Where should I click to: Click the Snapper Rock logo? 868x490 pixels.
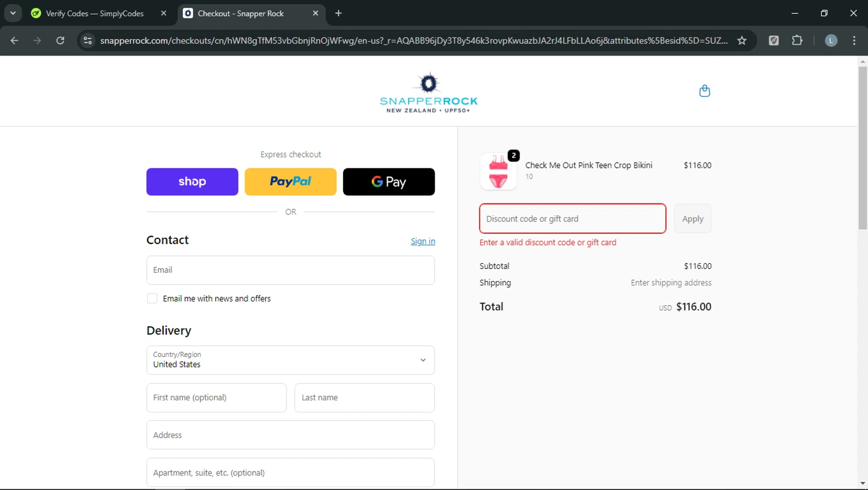click(x=428, y=93)
